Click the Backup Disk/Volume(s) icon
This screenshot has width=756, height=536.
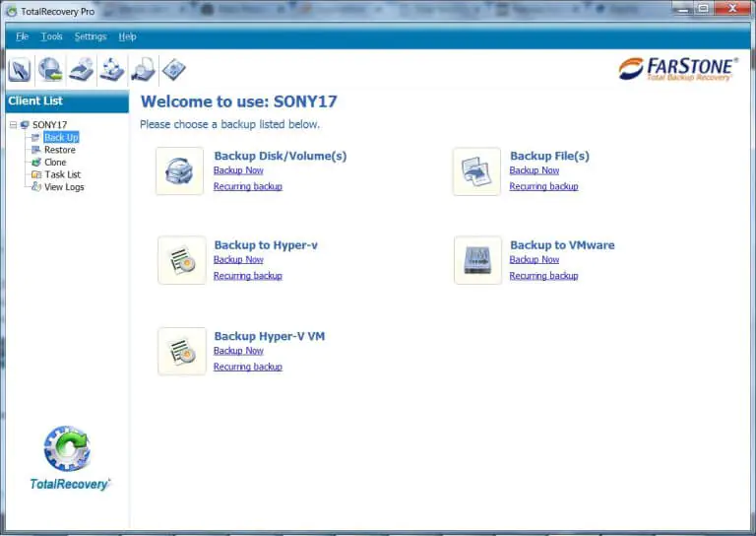point(180,171)
